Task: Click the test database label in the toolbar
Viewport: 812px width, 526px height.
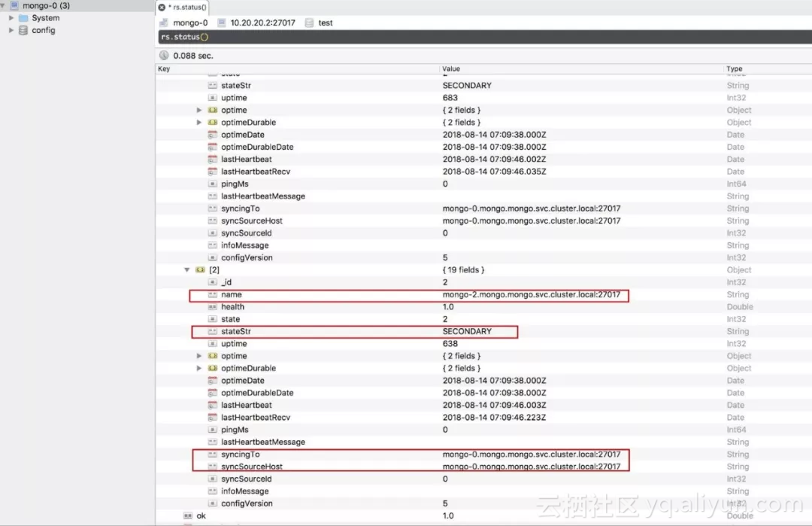Action: click(x=326, y=23)
